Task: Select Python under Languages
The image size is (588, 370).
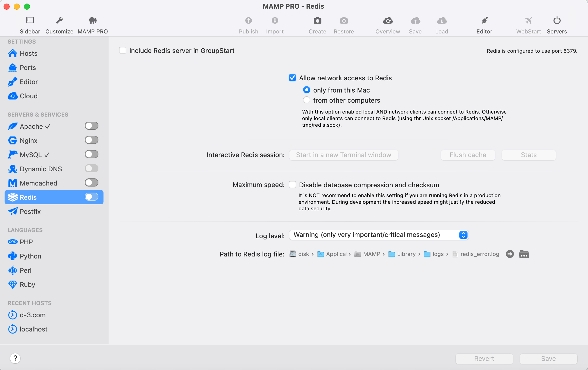Action: pos(54,256)
